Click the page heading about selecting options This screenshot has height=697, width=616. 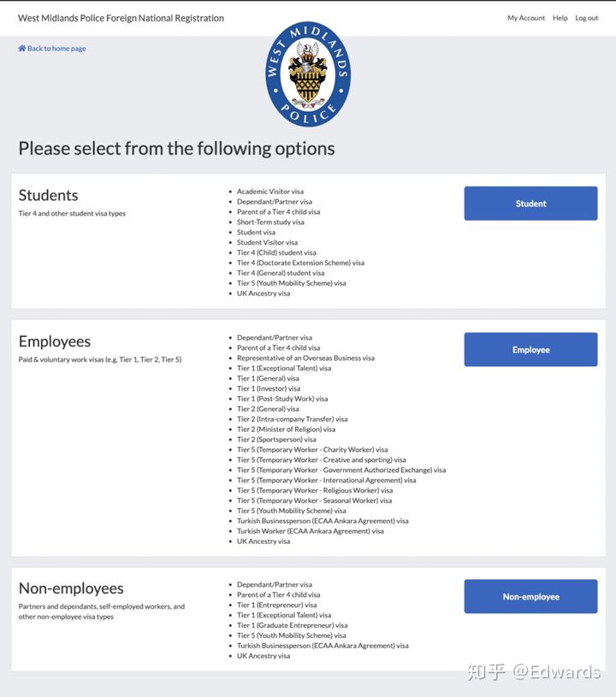click(x=176, y=149)
